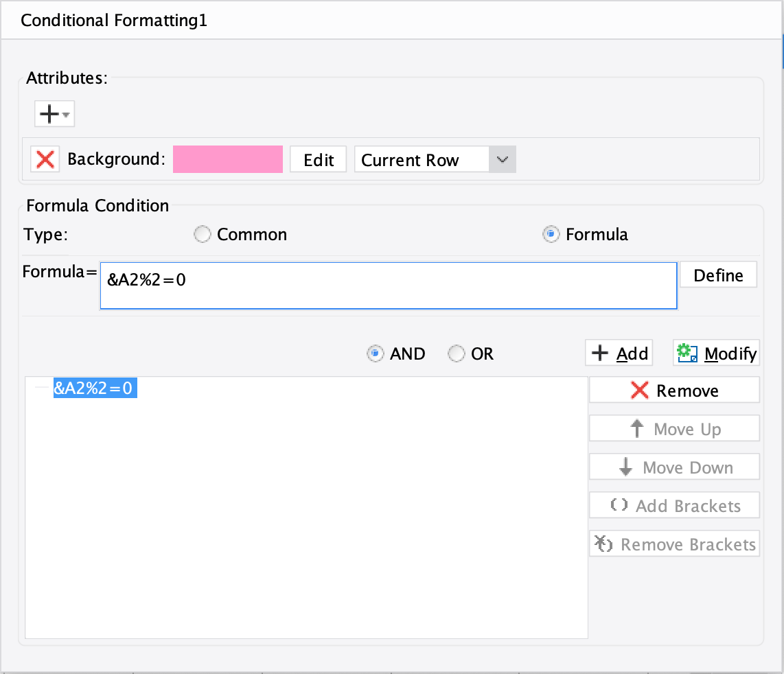Click the Remove Brackets icon
Screen dimensions: 784x674
(x=604, y=544)
